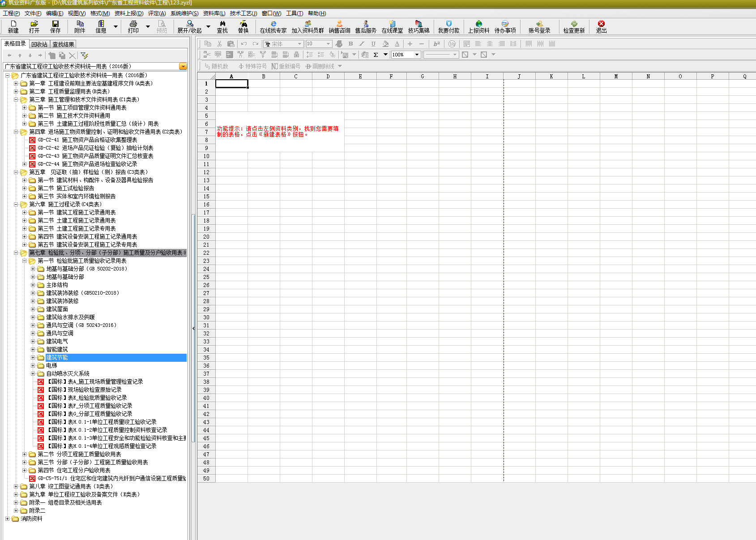Open the 帮助(H) menu
Image resolution: width=756 pixels, height=540 pixels.
tap(317, 13)
